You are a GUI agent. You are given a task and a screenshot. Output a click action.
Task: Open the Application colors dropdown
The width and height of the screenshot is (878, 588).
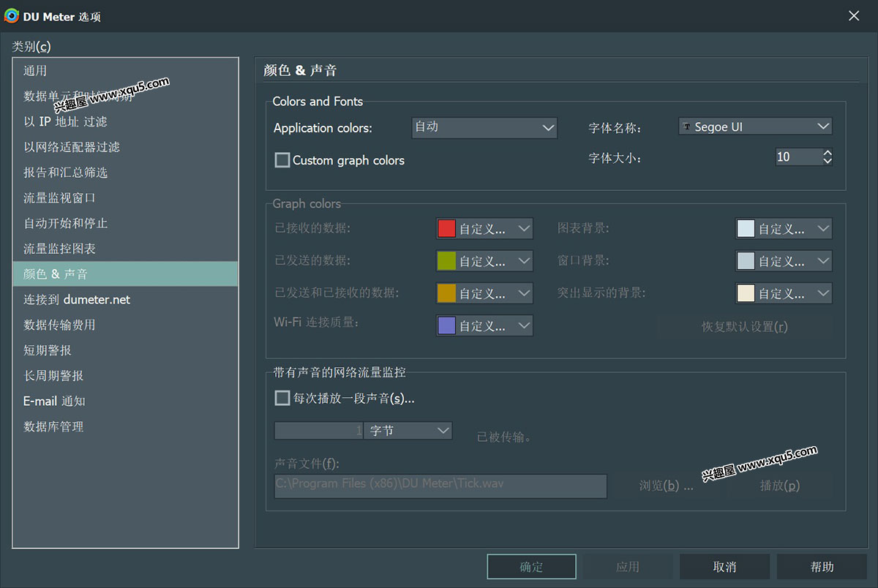coord(484,127)
